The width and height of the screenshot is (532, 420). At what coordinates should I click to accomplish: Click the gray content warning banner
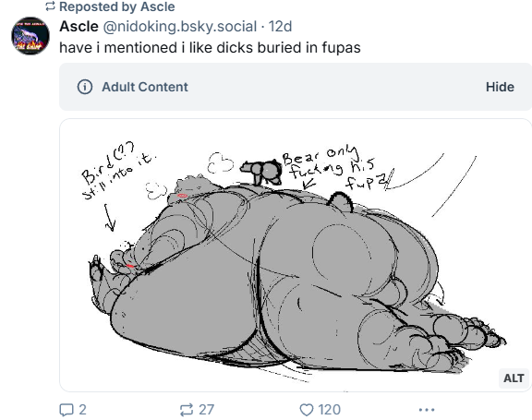[296, 87]
